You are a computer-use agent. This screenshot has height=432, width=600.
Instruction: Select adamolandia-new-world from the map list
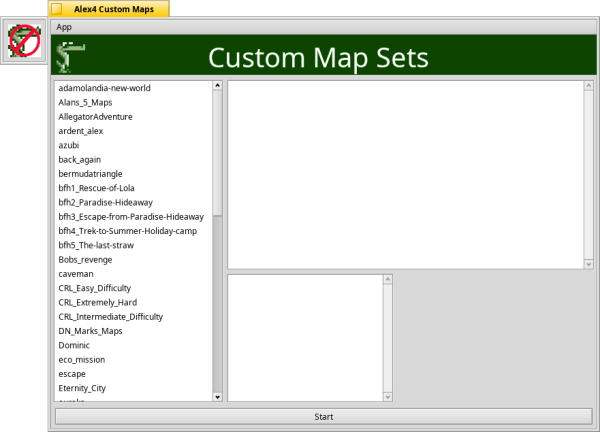pyautogui.click(x=104, y=88)
